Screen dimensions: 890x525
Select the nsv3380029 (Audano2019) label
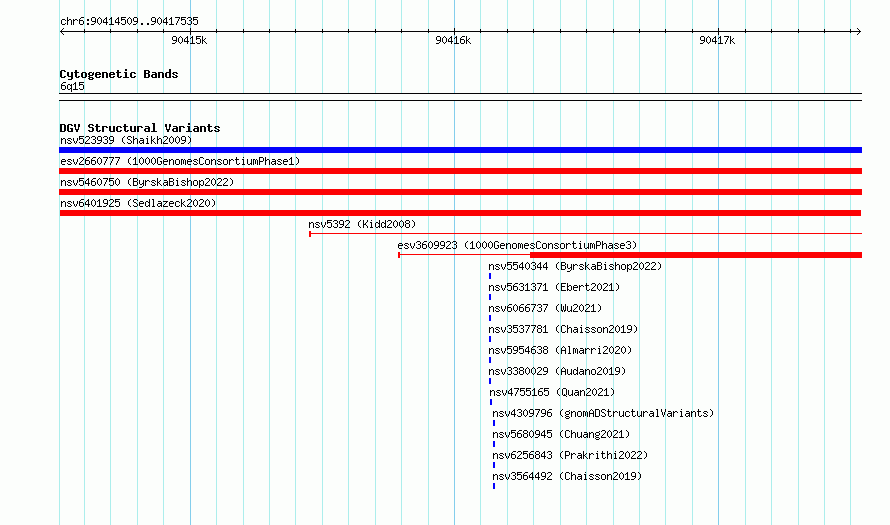pos(557,371)
